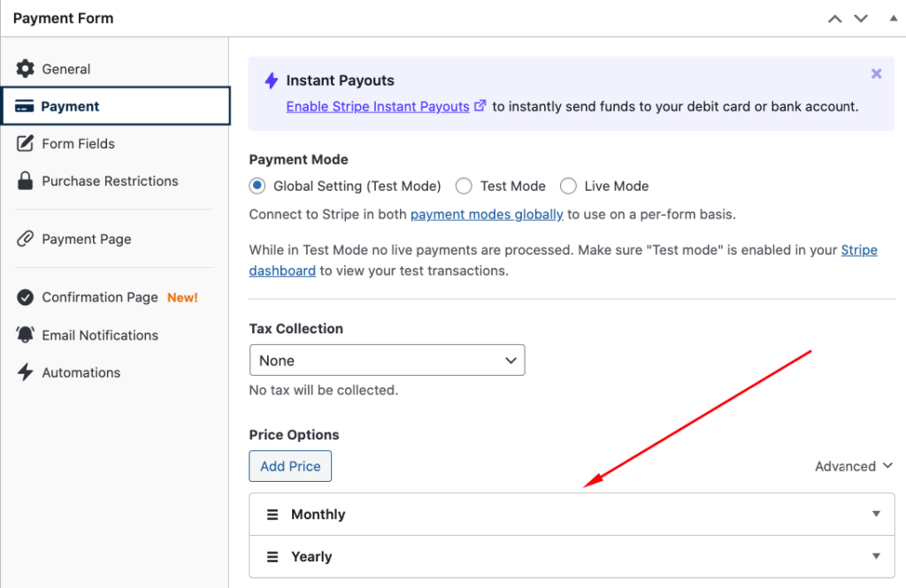Screen dimensions: 906x588
Task: Expand the Monthly price option
Action: [876, 514]
